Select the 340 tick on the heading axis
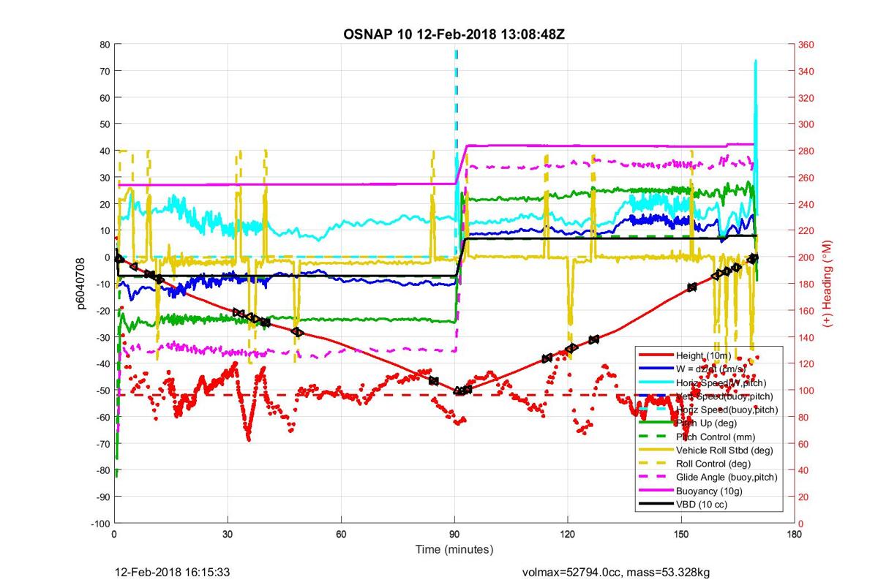 click(806, 71)
